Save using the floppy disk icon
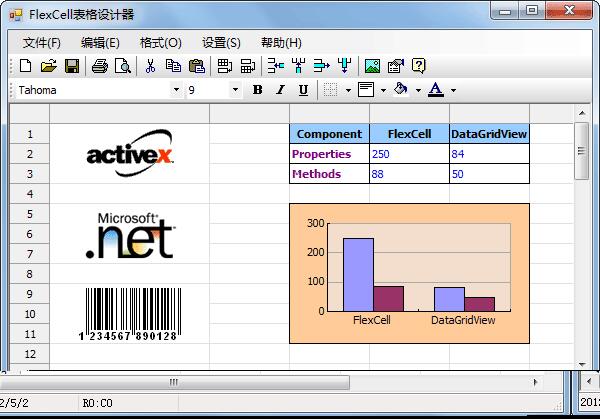Screen dimensions: 600x419 coord(72,66)
